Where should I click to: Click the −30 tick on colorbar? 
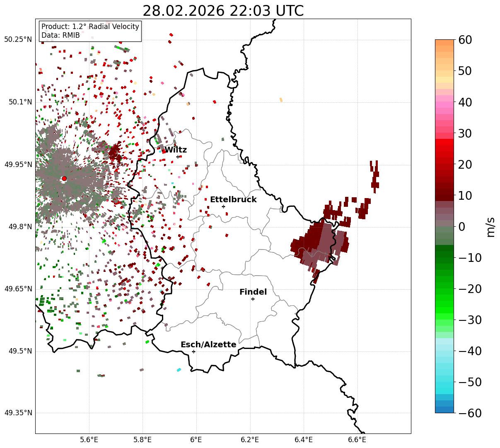pos(470,320)
